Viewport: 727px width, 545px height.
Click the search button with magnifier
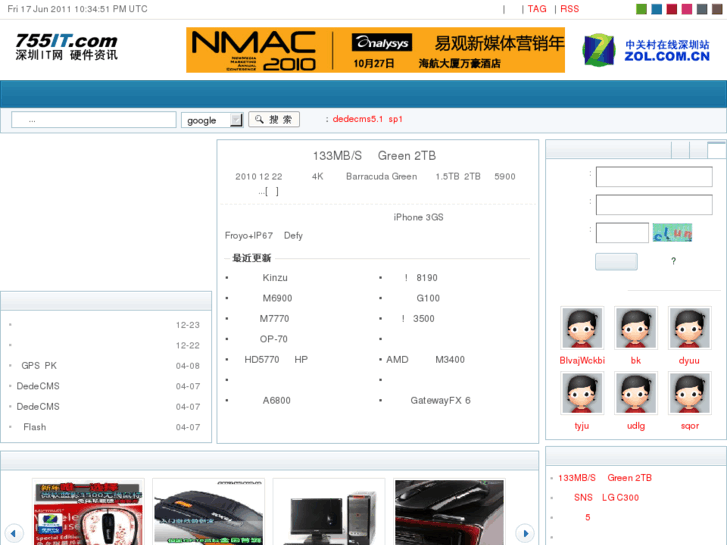[x=273, y=119]
